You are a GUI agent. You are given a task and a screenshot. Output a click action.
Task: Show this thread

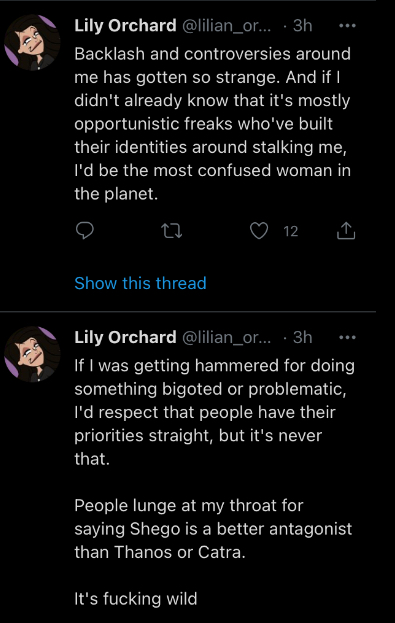[140, 283]
